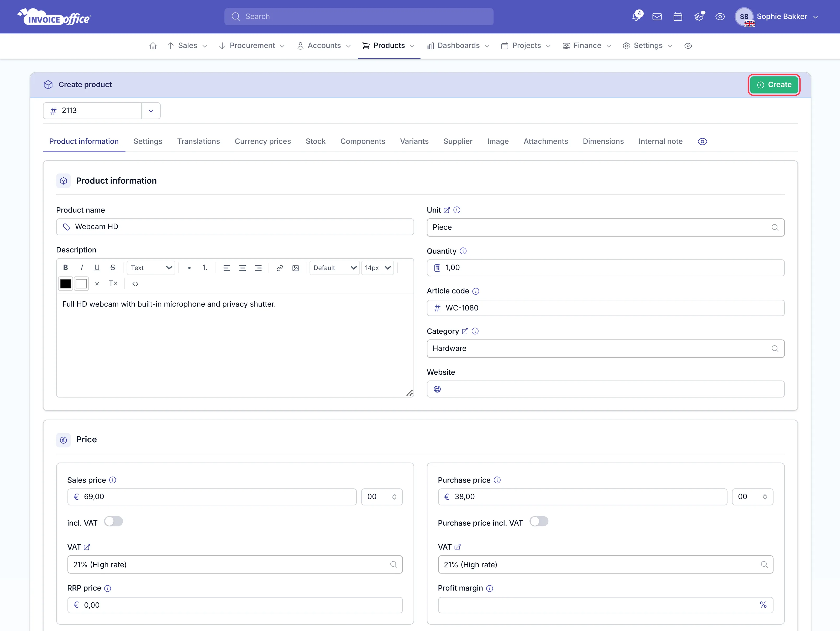
Task: Go to the home dashboard icon
Action: pyautogui.click(x=153, y=46)
